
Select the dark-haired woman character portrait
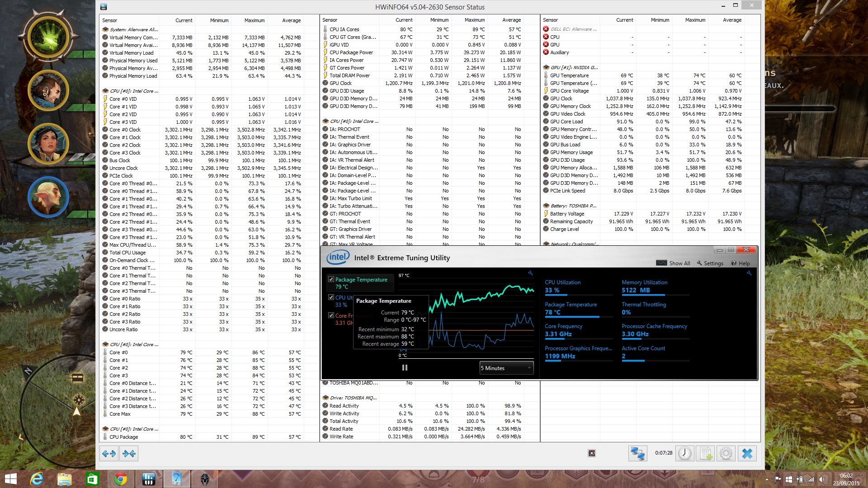(48, 144)
